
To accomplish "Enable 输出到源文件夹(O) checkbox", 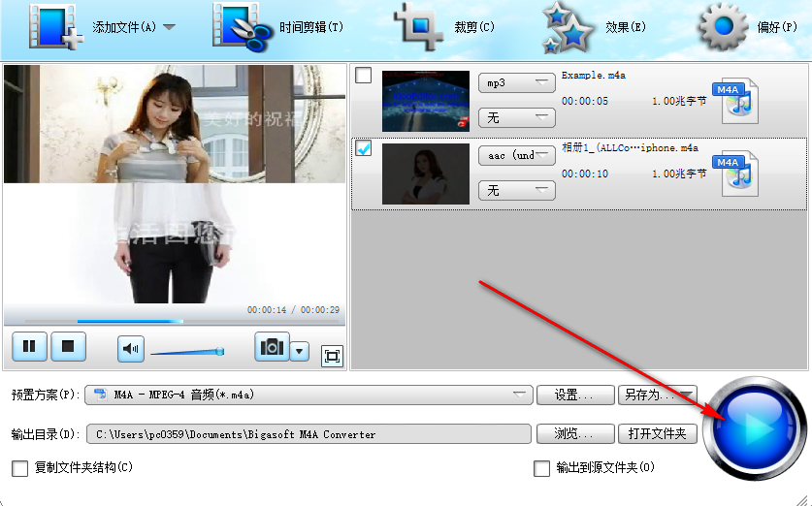I will tap(541, 468).
